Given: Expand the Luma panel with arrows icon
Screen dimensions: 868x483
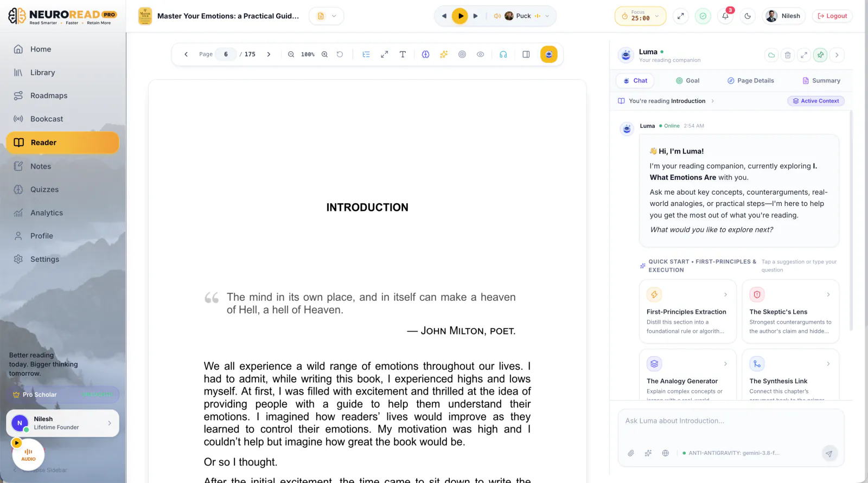Looking at the screenshot, I should coord(804,55).
